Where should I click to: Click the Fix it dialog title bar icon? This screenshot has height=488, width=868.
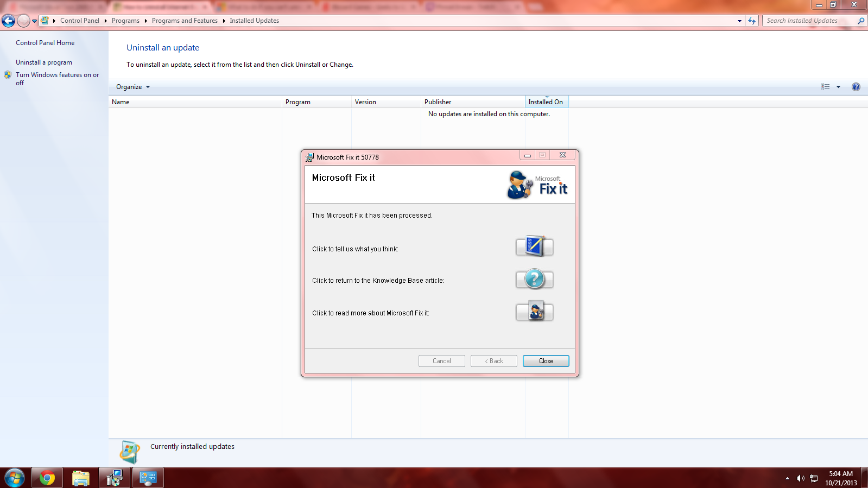pos(309,157)
